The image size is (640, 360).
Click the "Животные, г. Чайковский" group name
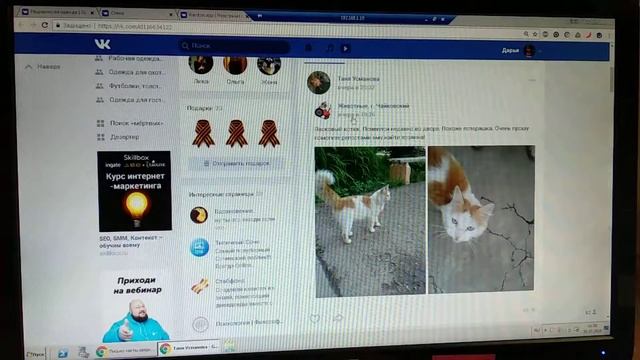click(x=373, y=106)
